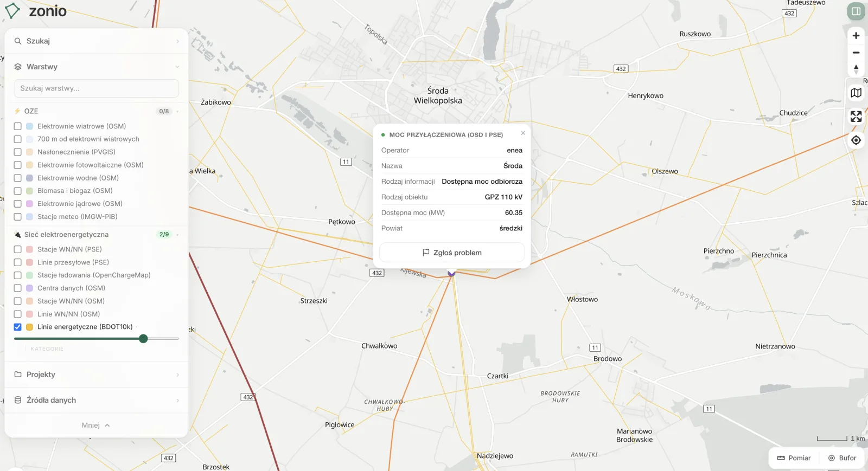Collapse Sieć elektroenergetyczna group chevron

coord(177,235)
